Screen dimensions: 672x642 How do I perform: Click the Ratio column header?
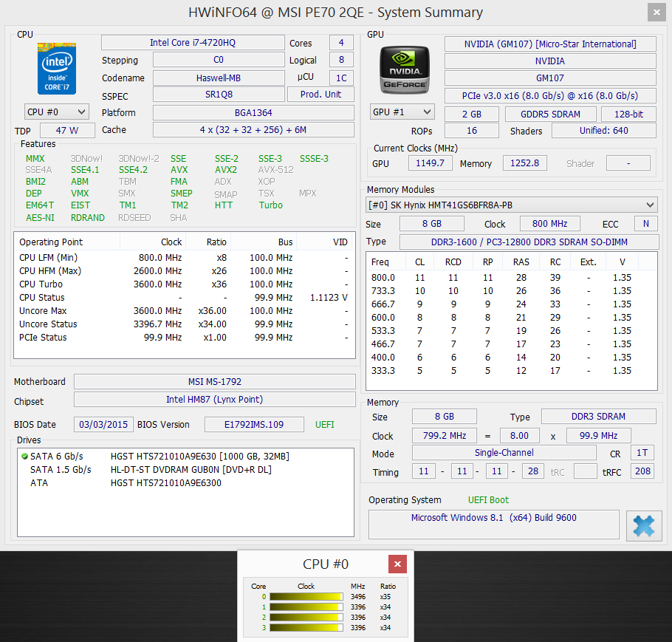[209, 242]
